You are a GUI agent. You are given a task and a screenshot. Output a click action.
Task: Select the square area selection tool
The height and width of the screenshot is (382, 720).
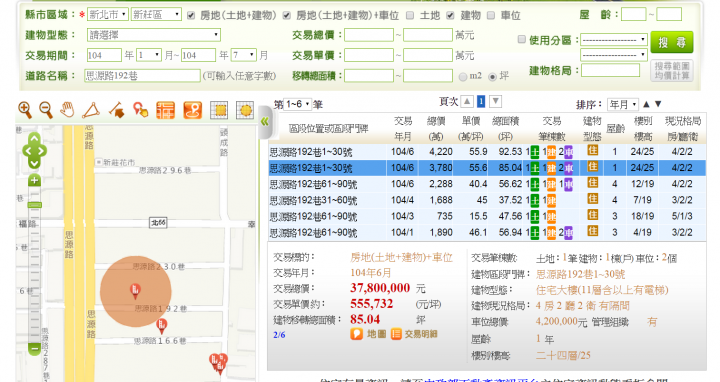pyautogui.click(x=219, y=110)
